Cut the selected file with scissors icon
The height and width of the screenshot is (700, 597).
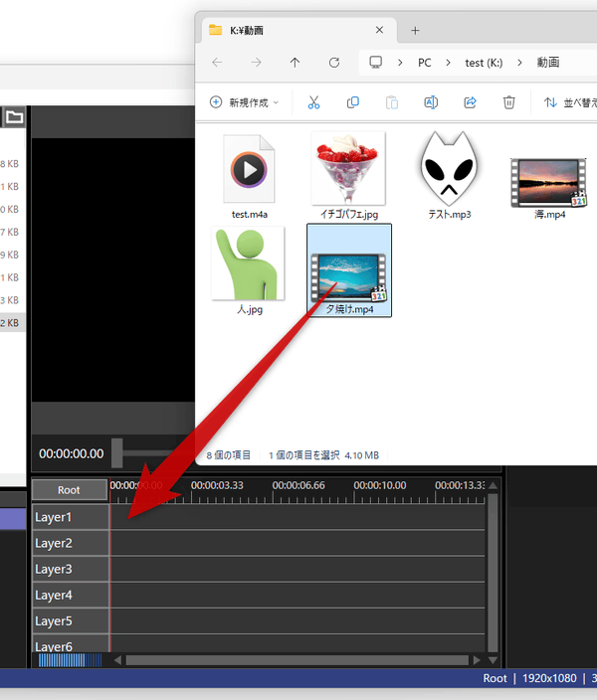coord(313,102)
